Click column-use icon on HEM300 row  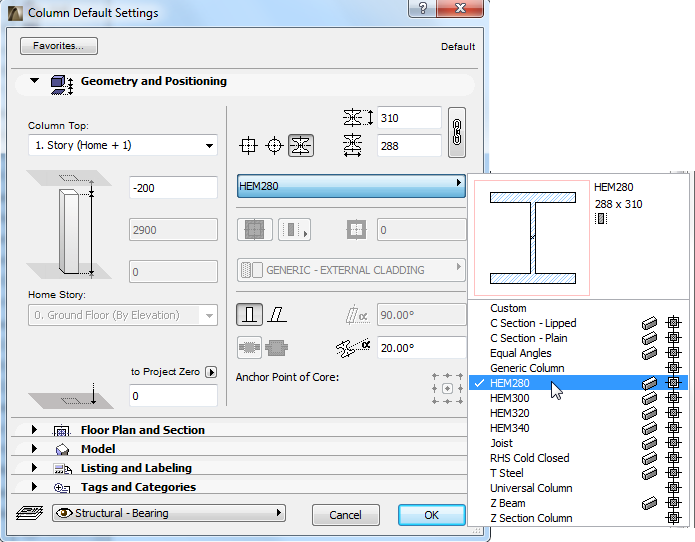(673, 398)
